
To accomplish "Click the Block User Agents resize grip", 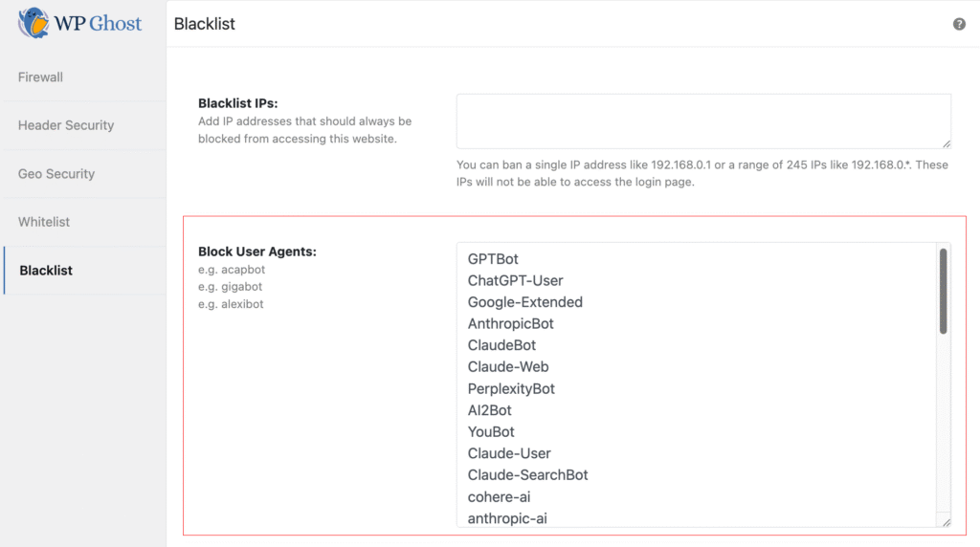I will click(x=947, y=522).
